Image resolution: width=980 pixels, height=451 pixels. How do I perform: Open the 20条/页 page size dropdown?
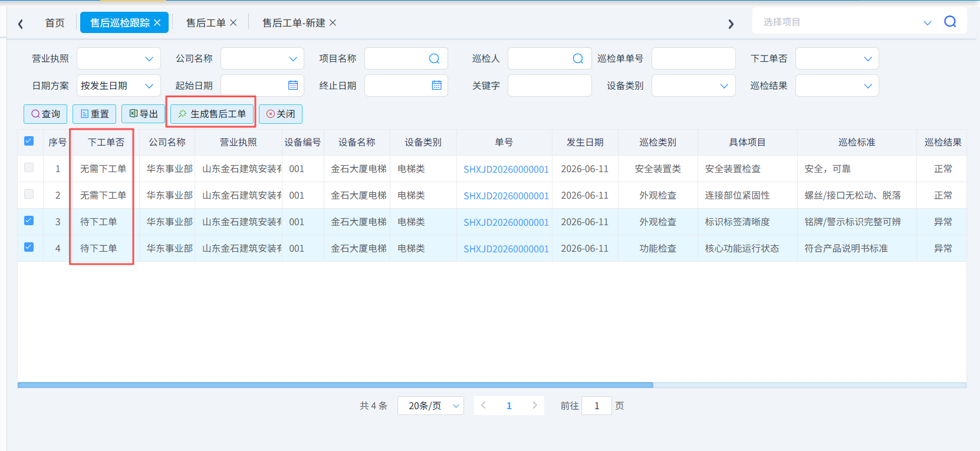tap(430, 406)
